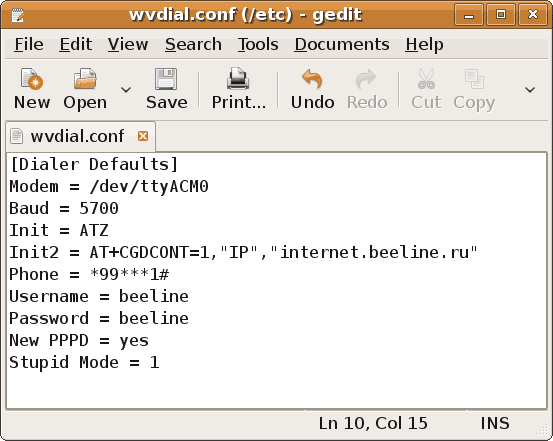This screenshot has height=441, width=553.
Task: Expand the toolbar overflow chevron
Action: pyautogui.click(x=530, y=90)
